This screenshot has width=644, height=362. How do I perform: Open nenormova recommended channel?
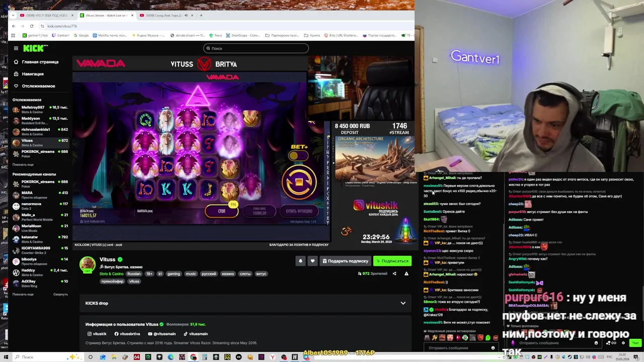40,206
